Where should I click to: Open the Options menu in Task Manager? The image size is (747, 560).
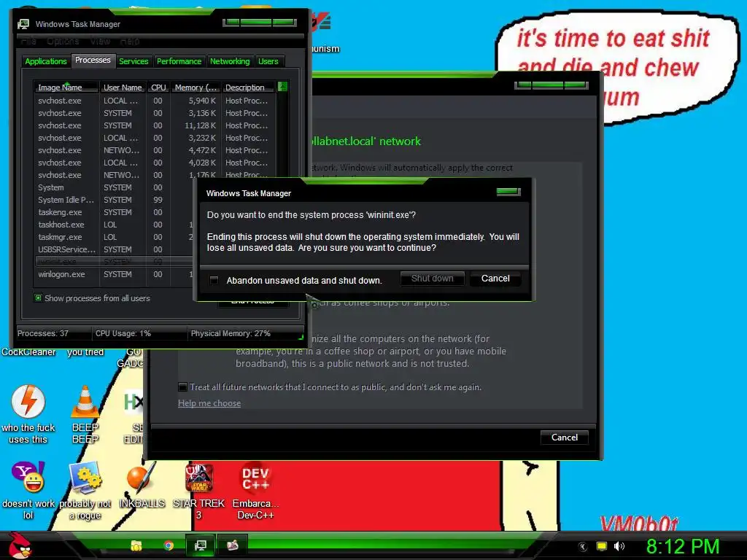[x=63, y=42]
